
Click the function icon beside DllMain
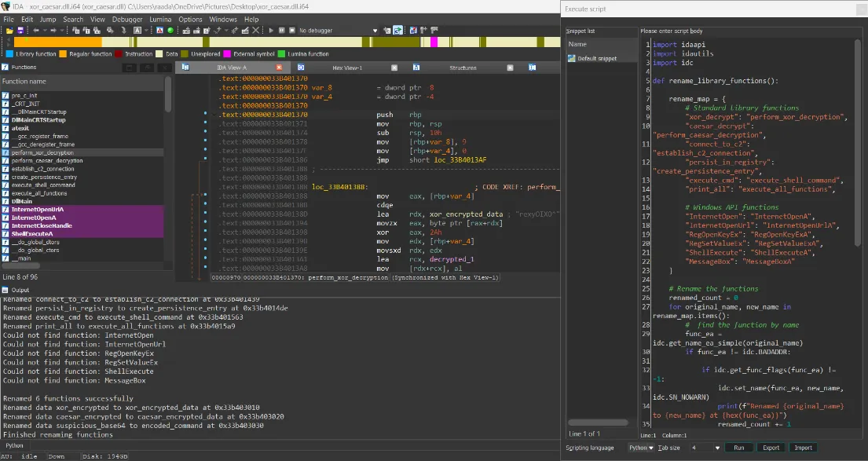[x=5, y=202]
